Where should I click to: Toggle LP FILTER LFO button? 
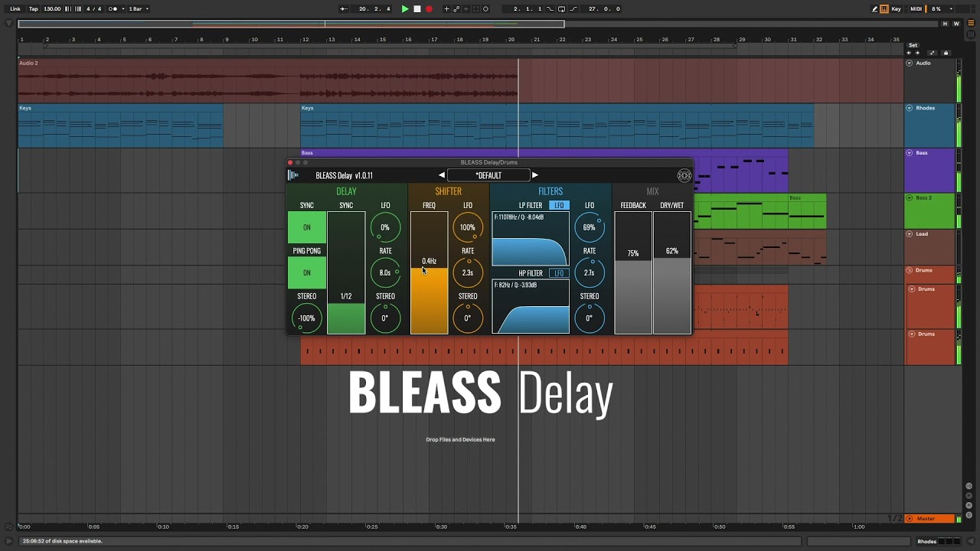point(559,205)
